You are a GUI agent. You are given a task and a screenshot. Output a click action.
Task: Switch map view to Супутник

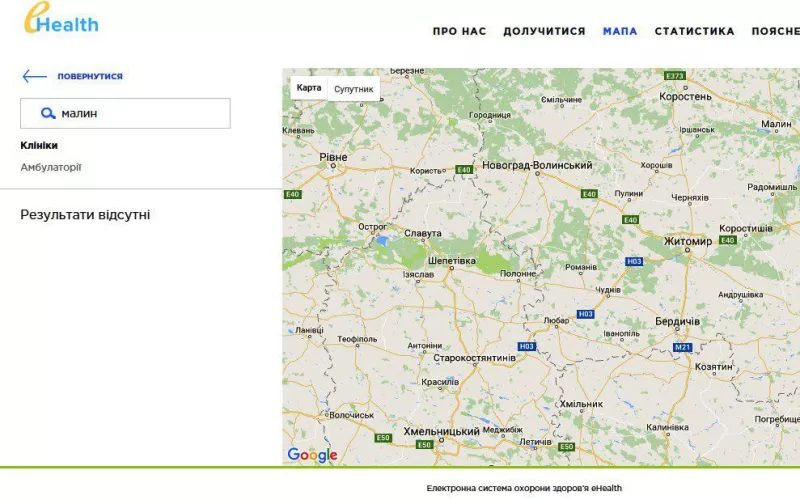353,89
